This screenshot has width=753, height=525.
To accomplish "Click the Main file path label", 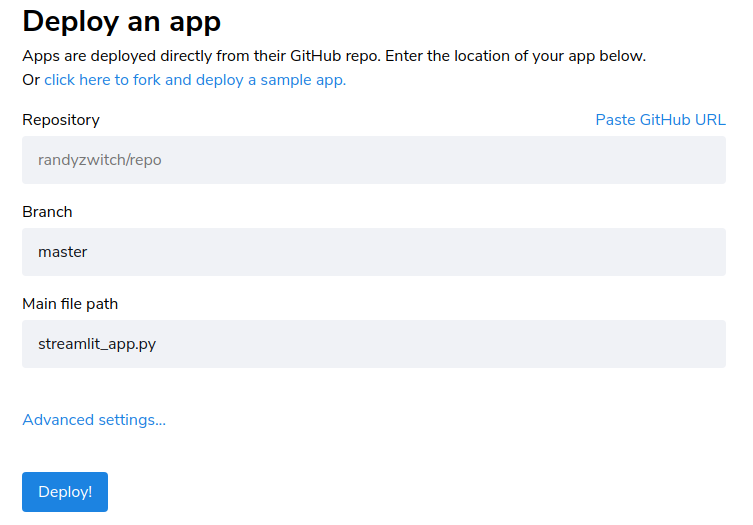I will 70,304.
